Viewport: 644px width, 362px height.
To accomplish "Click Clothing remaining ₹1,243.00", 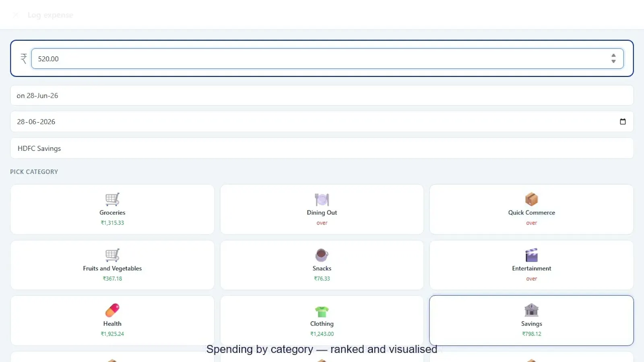I will click(322, 334).
